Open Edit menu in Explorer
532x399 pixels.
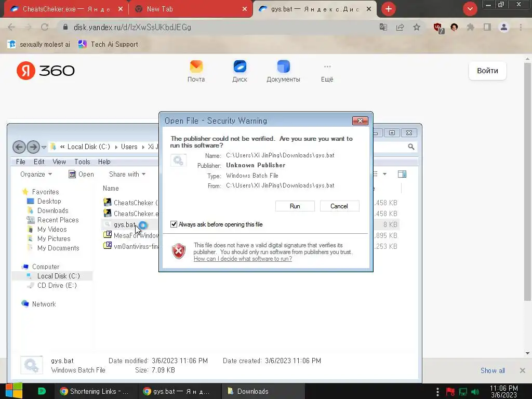point(39,162)
